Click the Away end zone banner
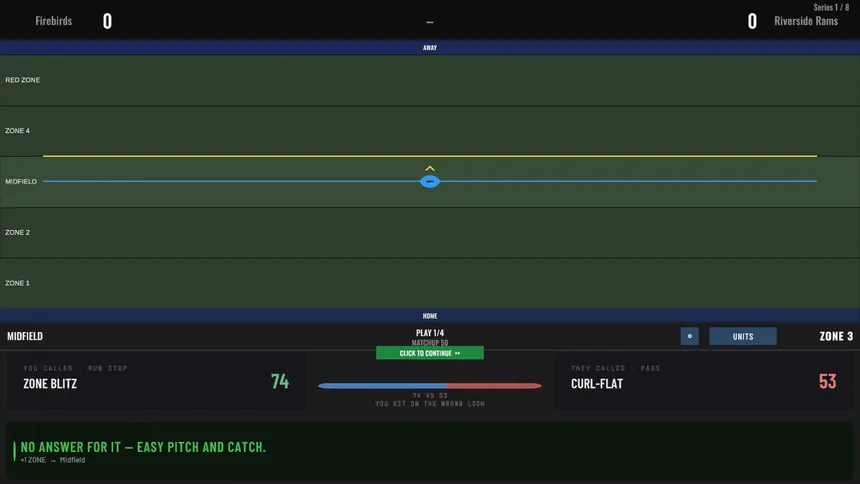The height and width of the screenshot is (484, 860). click(430, 48)
